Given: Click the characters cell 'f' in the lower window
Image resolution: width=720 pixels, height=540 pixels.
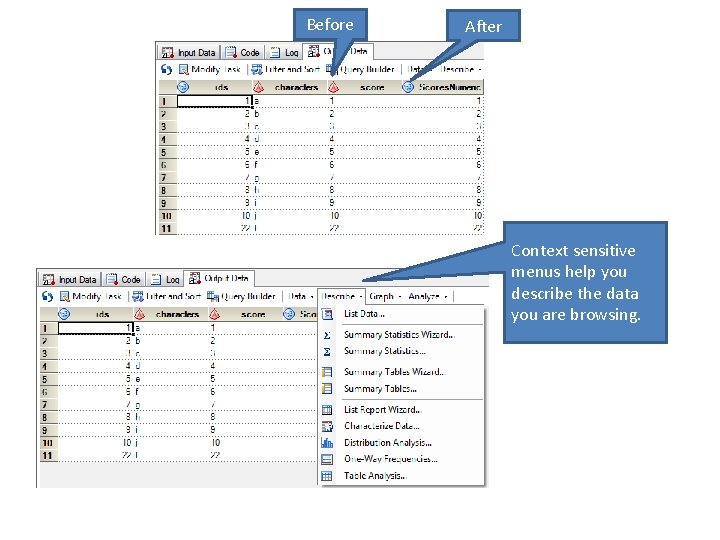Looking at the screenshot, I should coord(170,392).
